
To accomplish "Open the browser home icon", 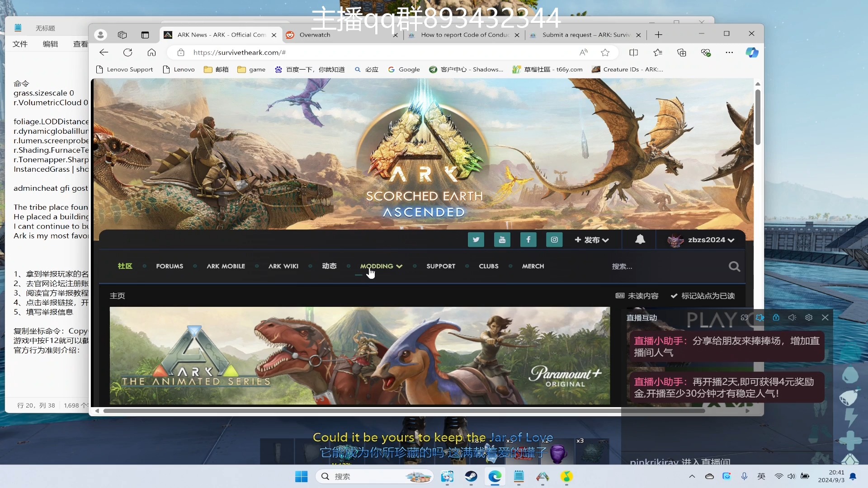I will [151, 52].
